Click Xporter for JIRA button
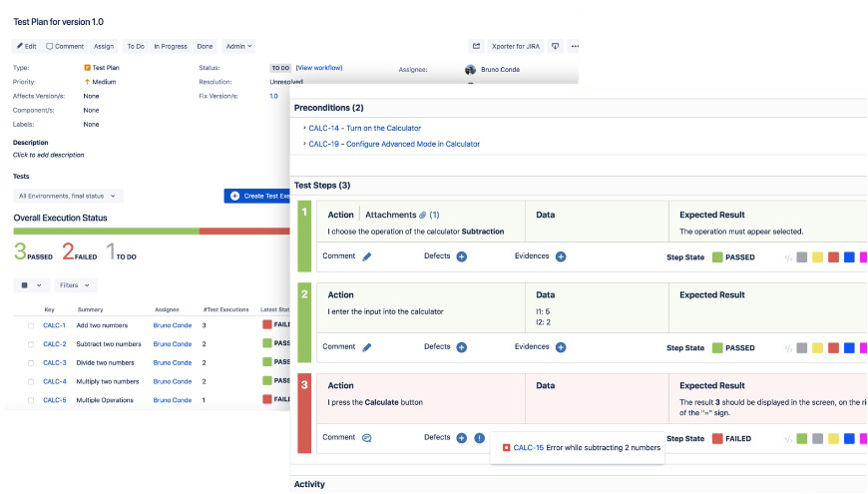The width and height of the screenshot is (868, 494). pos(516,47)
